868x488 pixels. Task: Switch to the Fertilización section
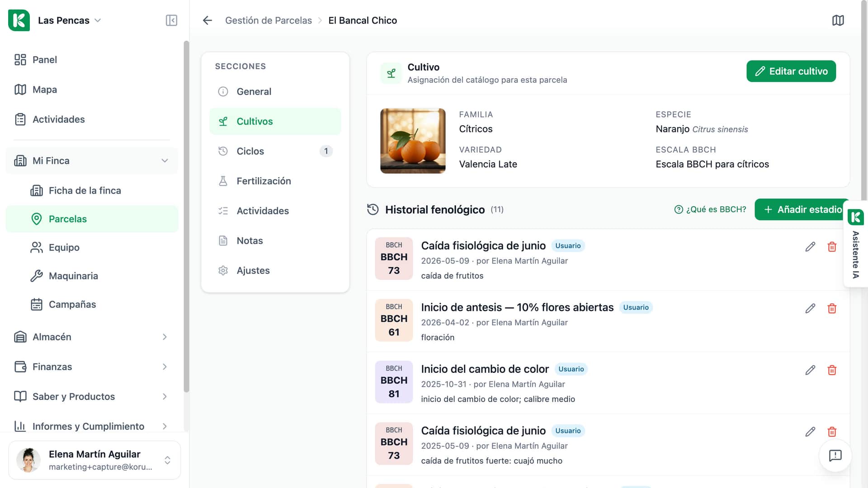275,181
